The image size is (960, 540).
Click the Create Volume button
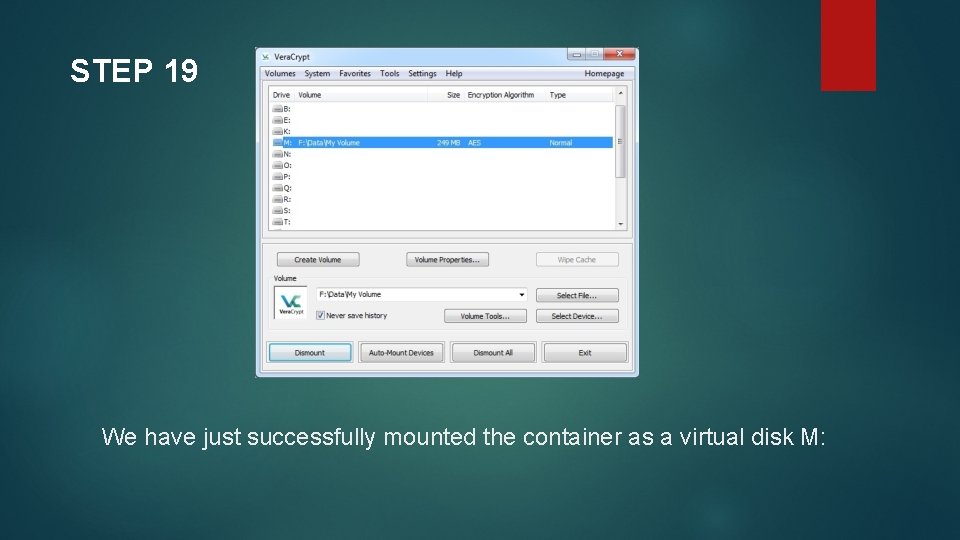[318, 260]
